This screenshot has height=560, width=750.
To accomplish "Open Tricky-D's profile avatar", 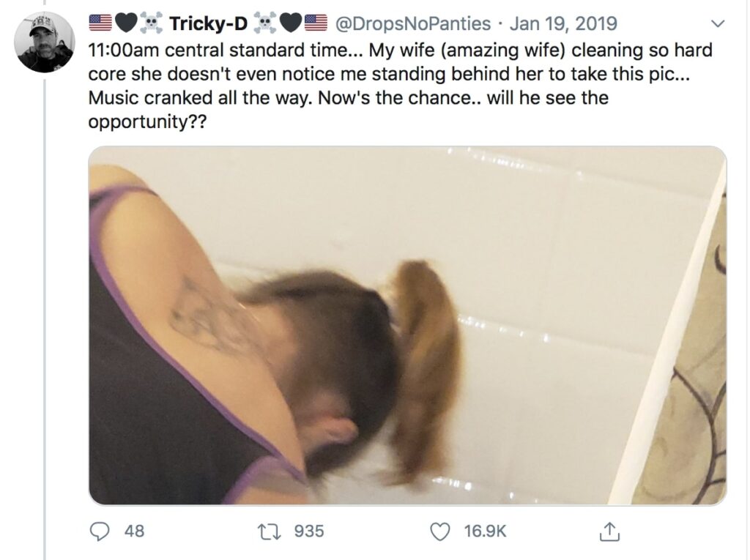I will (x=45, y=42).
